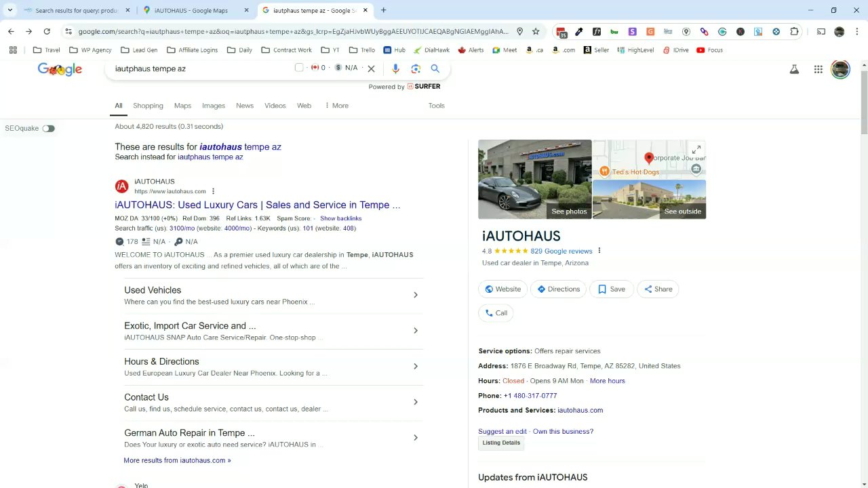Screen dimensions: 868x488
Task: Submit the search with the magnifier icon
Action: tap(435, 68)
